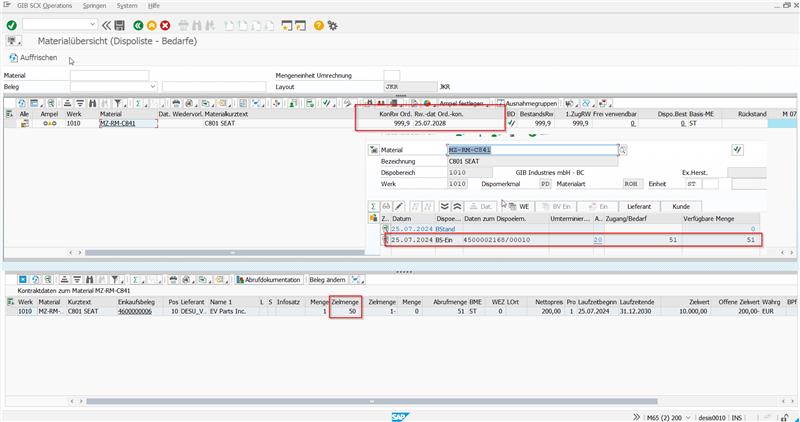
Task: Open the customize layout gear icon
Action: click(x=333, y=24)
